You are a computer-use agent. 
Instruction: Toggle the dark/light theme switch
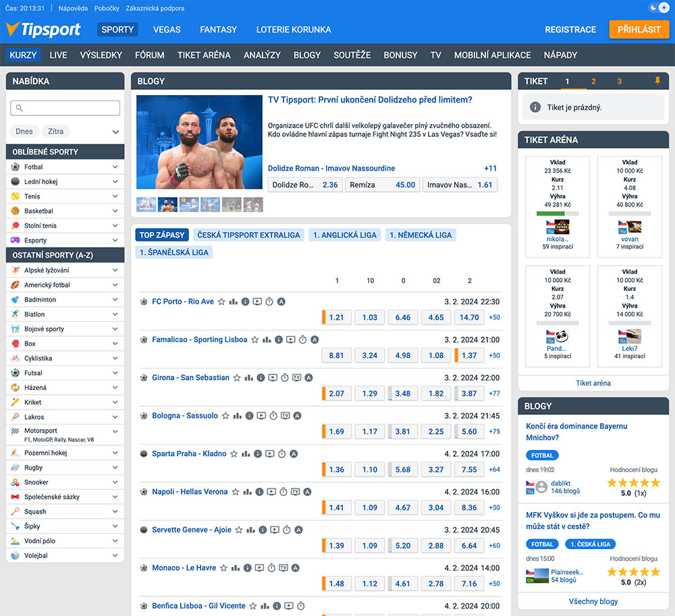(659, 7)
